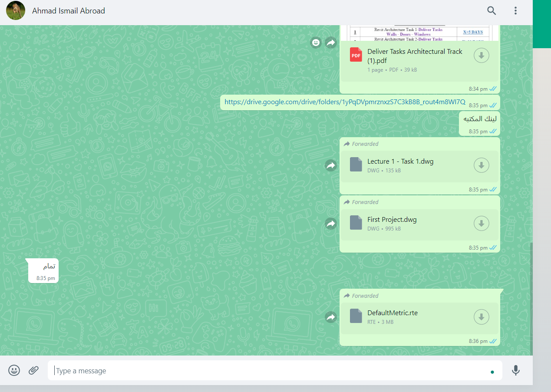The width and height of the screenshot is (551, 392).
Task: Click the red PDF file icon
Action: [x=356, y=55]
